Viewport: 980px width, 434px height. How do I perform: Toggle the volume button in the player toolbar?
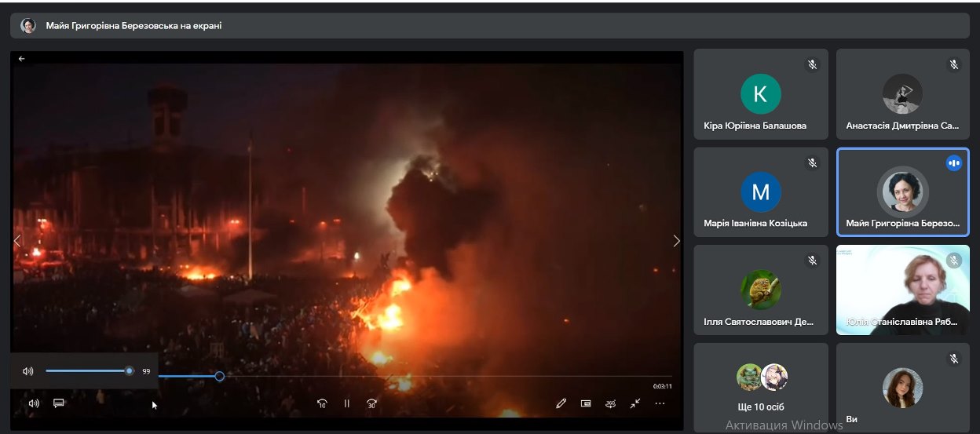pyautogui.click(x=34, y=403)
